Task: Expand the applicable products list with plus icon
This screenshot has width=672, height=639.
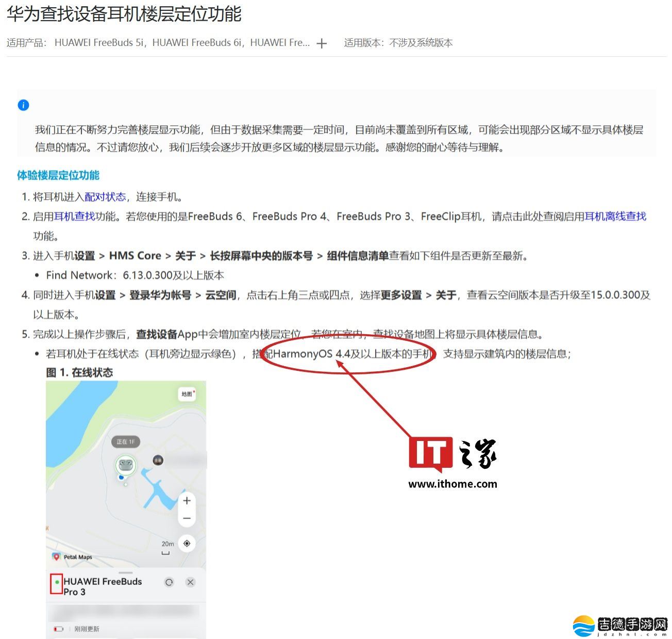Action: (322, 44)
